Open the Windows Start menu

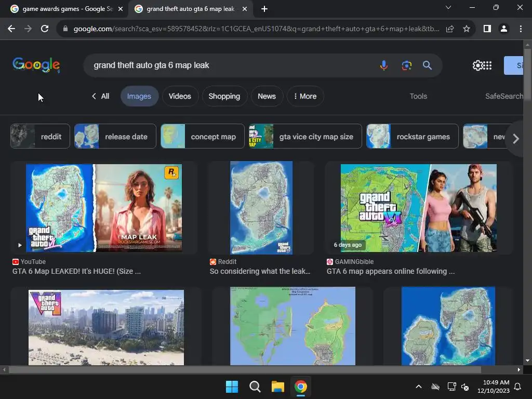coord(232,387)
